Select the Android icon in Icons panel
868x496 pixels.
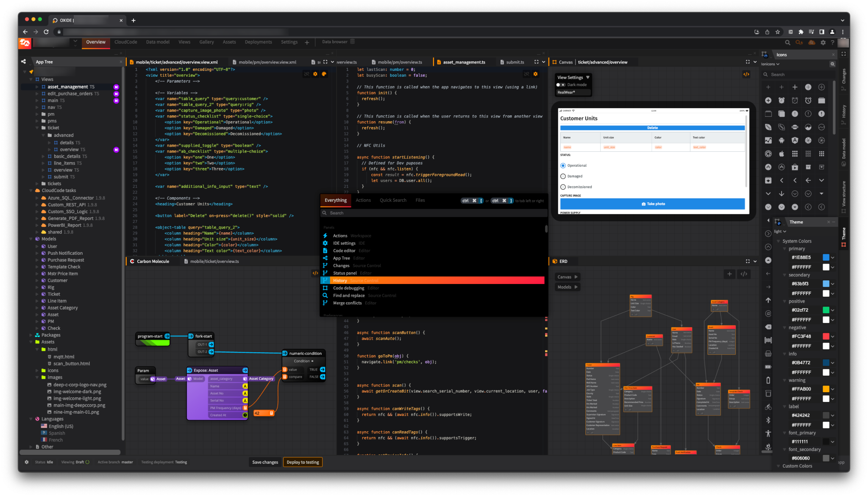(782, 140)
